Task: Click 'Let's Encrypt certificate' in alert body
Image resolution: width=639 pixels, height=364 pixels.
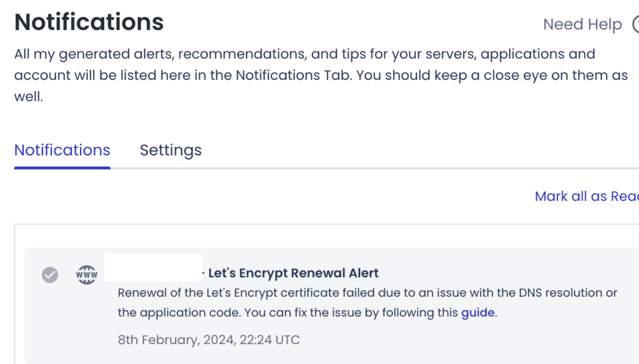Action: click(273, 293)
